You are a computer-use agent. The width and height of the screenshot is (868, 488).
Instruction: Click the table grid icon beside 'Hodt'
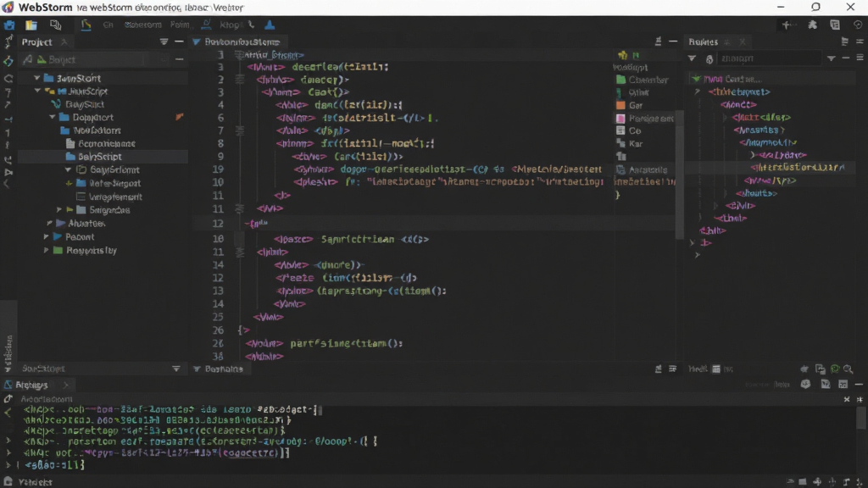point(716,369)
